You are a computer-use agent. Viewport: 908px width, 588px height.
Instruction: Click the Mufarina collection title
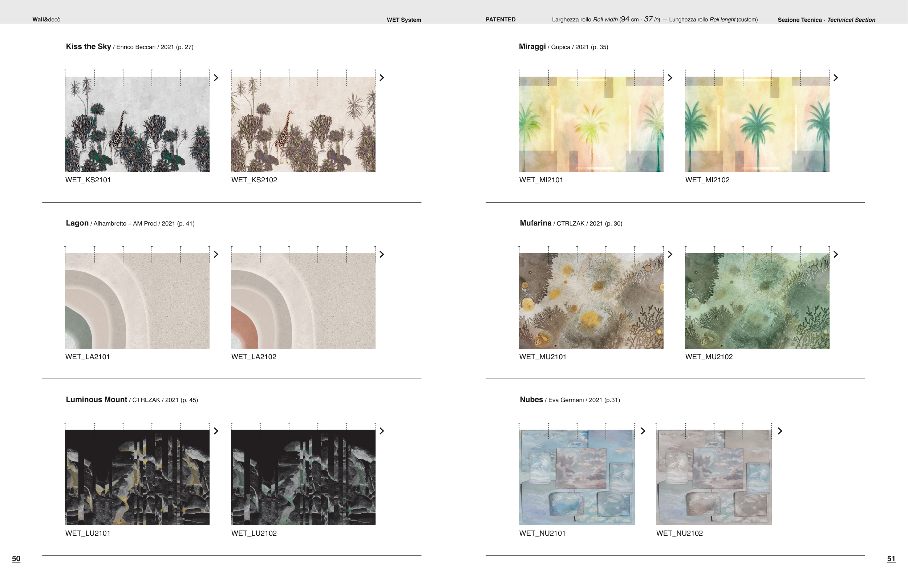click(535, 223)
